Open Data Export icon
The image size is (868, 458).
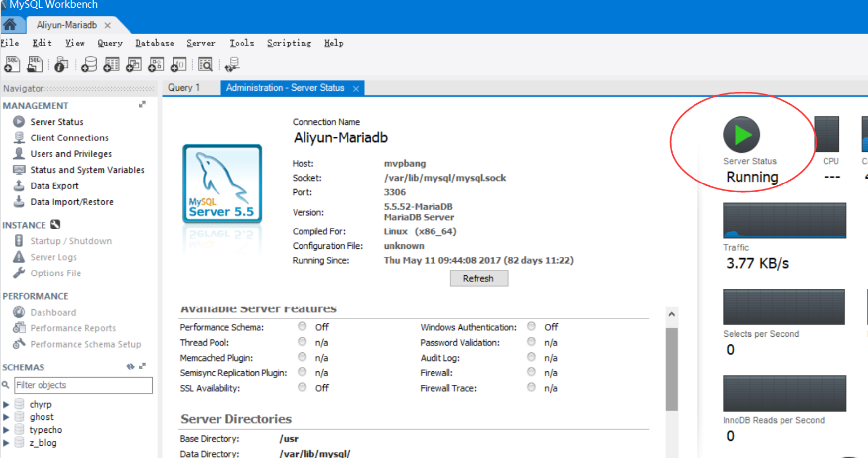[19, 185]
